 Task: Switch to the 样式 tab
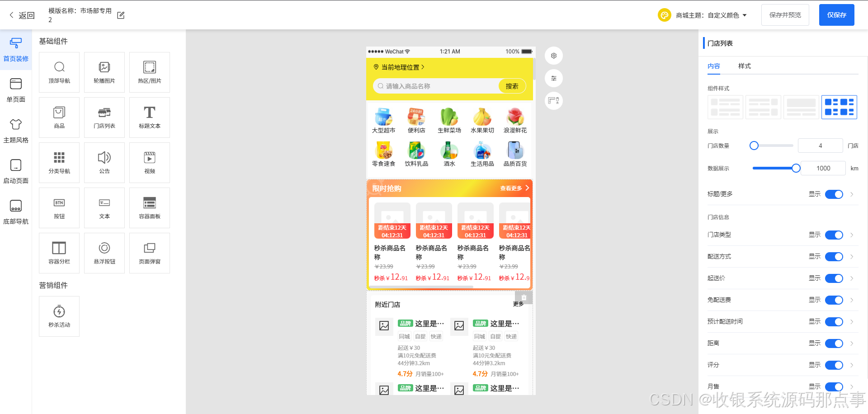(x=745, y=66)
